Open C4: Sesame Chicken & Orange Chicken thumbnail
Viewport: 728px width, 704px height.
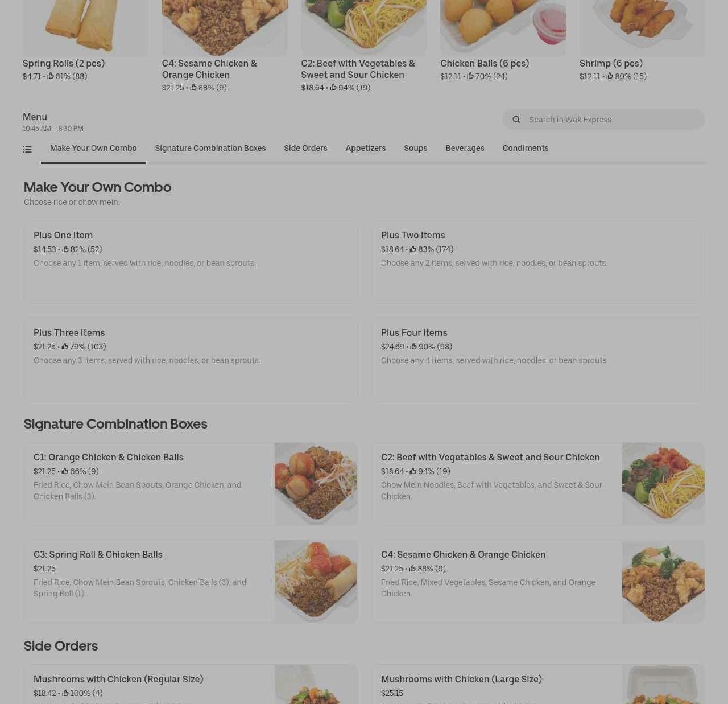[x=663, y=581]
